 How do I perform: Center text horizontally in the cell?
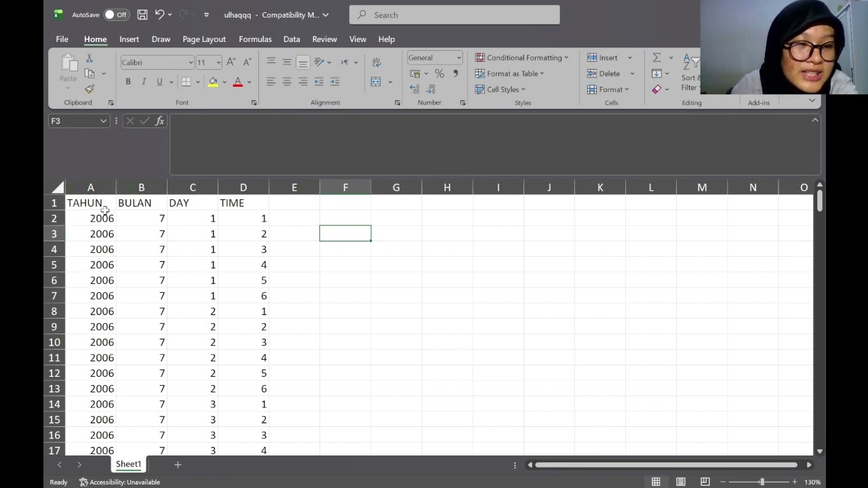tap(287, 81)
